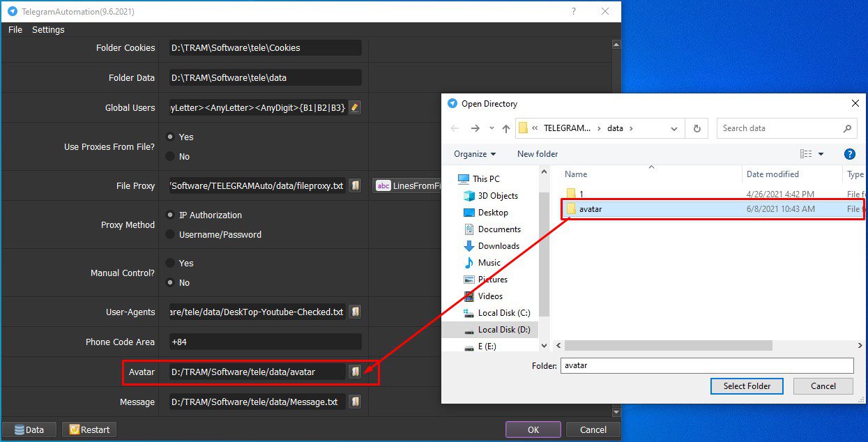Image resolution: width=868 pixels, height=442 pixels.
Task: Click the Refresh icon in Open Directory dialog
Action: point(696,128)
